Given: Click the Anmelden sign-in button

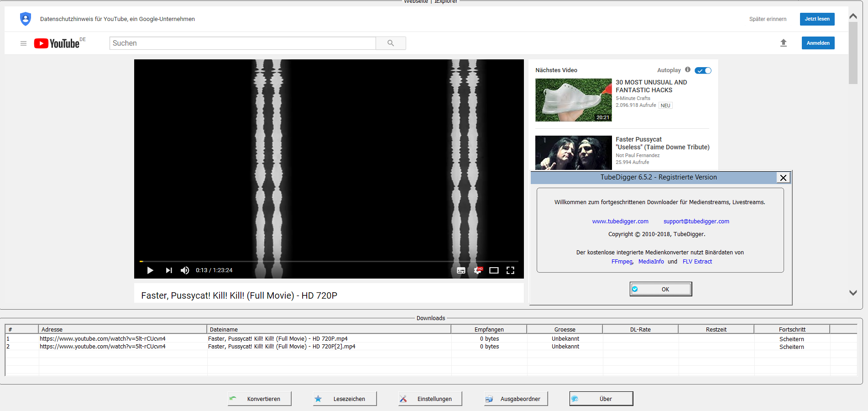Looking at the screenshot, I should (x=818, y=43).
